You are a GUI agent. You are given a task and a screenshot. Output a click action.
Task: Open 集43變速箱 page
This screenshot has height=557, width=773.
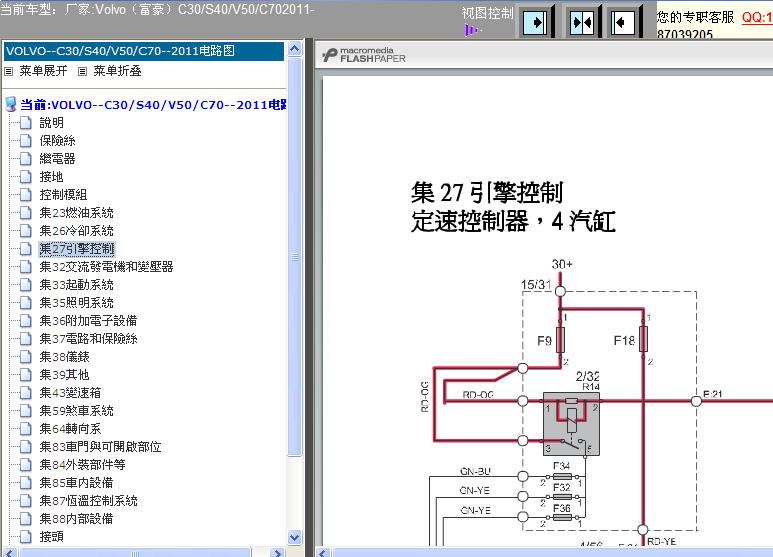point(70,393)
